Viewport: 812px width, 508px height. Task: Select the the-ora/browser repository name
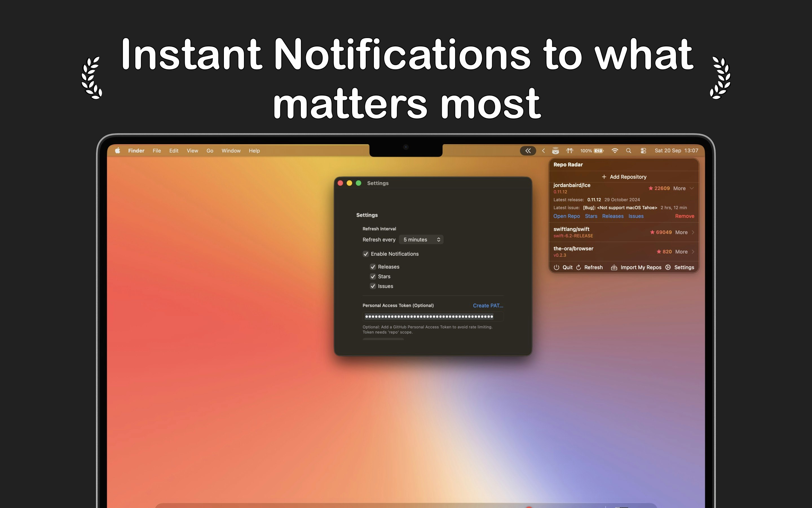pyautogui.click(x=573, y=249)
